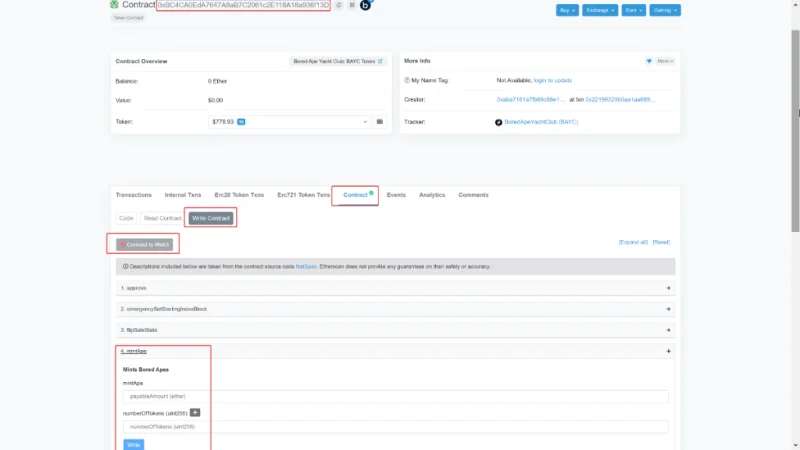
Task: Click Connect to Web3
Action: [x=144, y=245]
